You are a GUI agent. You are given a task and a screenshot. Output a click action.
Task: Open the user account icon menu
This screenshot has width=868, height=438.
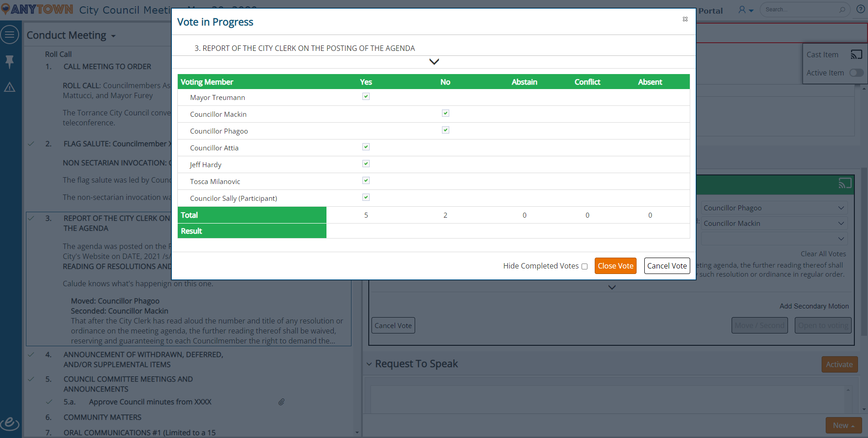(746, 10)
